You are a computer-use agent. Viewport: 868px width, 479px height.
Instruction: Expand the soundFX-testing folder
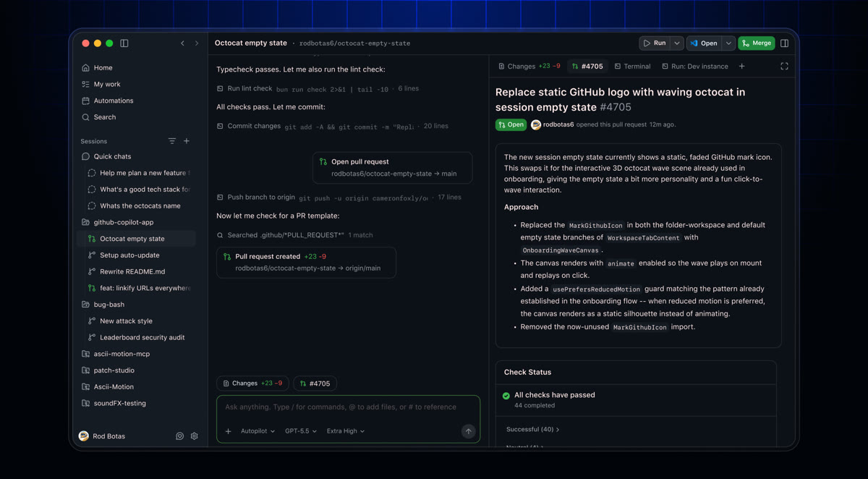(x=136, y=404)
